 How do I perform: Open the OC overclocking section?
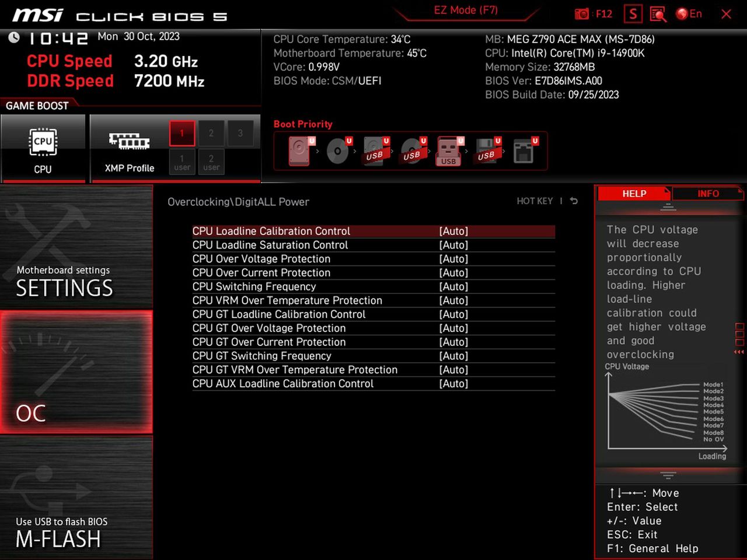click(76, 372)
